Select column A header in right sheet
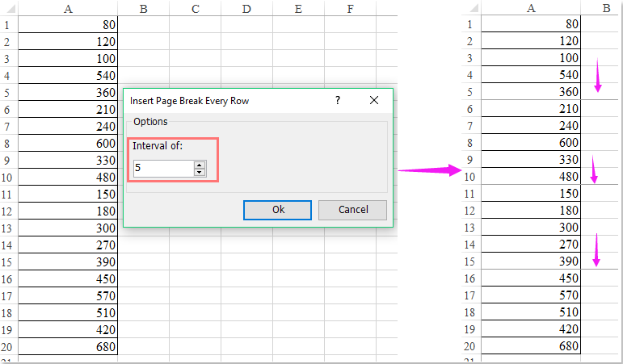Image resolution: width=623 pixels, height=364 pixels. tap(532, 9)
